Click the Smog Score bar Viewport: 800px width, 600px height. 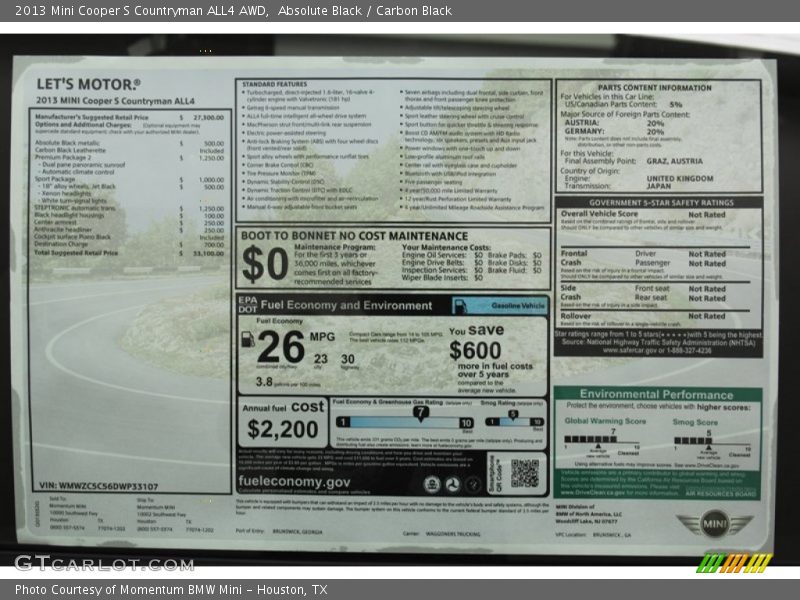pos(712,441)
